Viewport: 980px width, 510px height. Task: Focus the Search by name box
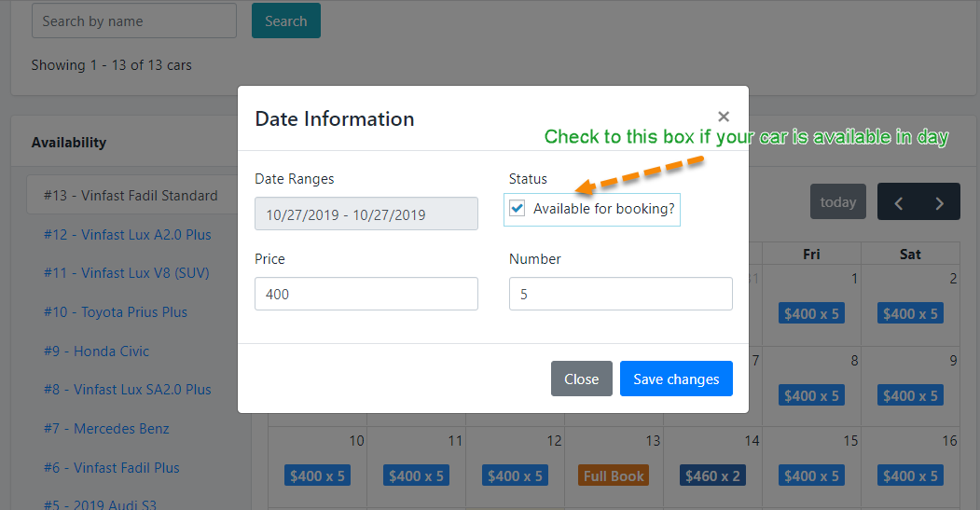tap(133, 21)
